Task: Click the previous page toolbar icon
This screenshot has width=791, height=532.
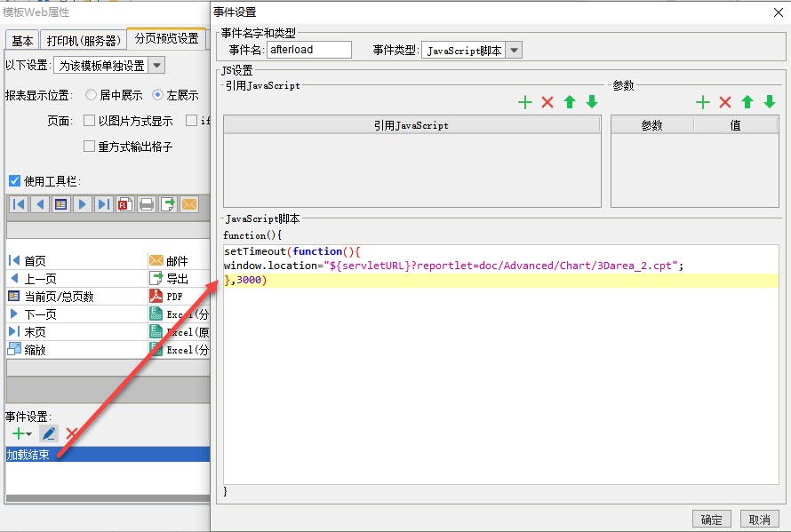Action: tap(40, 204)
